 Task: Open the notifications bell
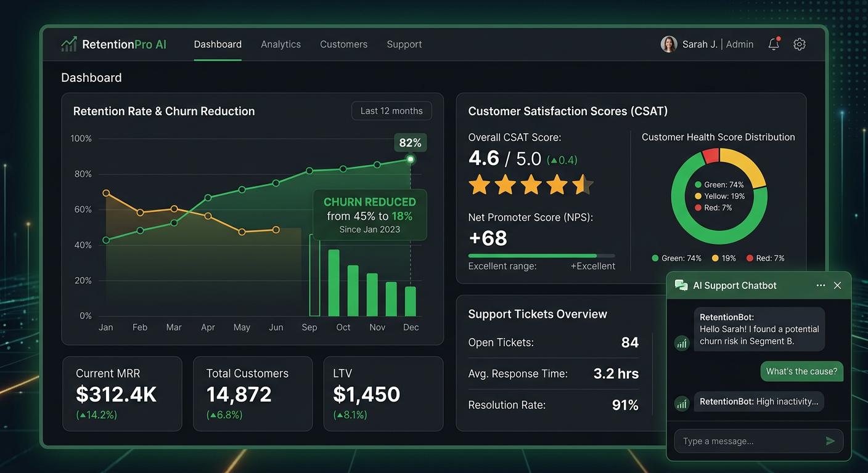[774, 44]
